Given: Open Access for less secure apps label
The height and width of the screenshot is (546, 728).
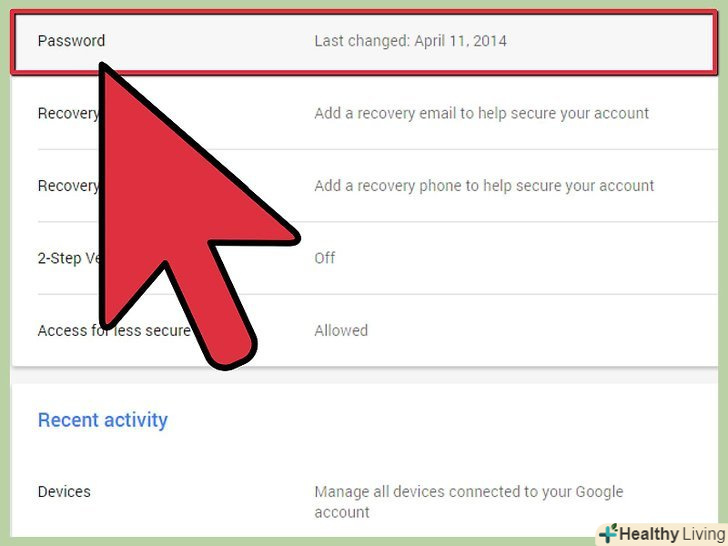Looking at the screenshot, I should [114, 331].
